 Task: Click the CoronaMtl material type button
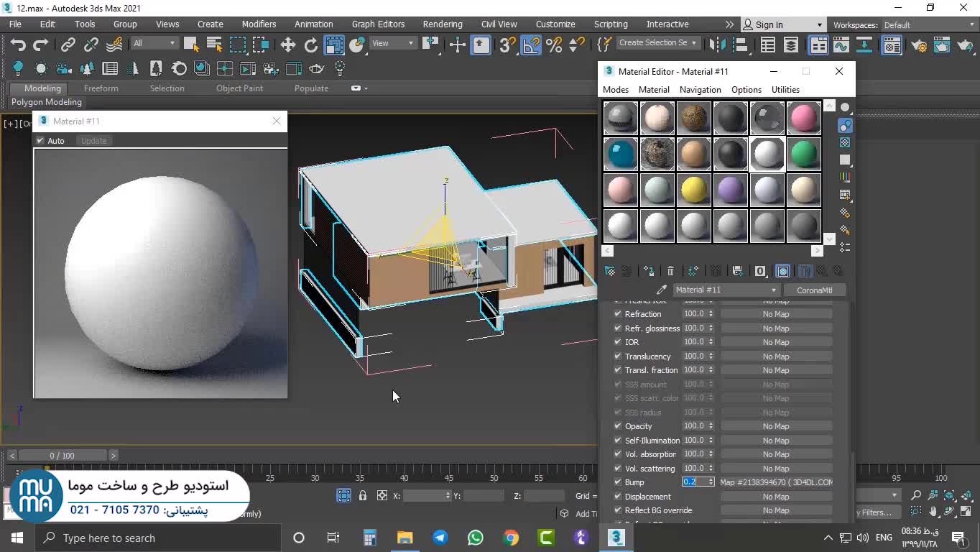(x=813, y=290)
